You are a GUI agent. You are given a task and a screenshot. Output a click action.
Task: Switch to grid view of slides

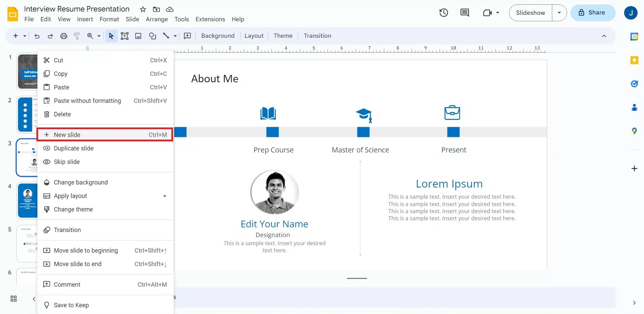tap(13, 299)
